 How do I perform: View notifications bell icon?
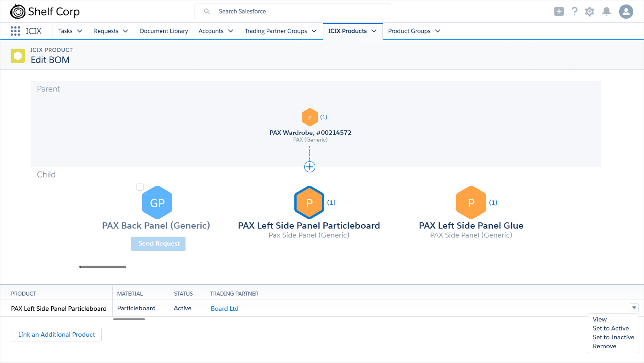click(x=606, y=12)
